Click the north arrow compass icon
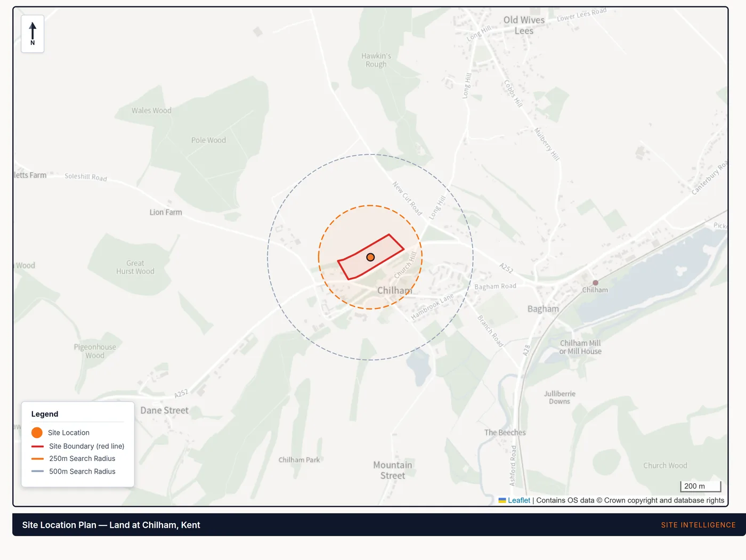The height and width of the screenshot is (560, 746). click(33, 34)
